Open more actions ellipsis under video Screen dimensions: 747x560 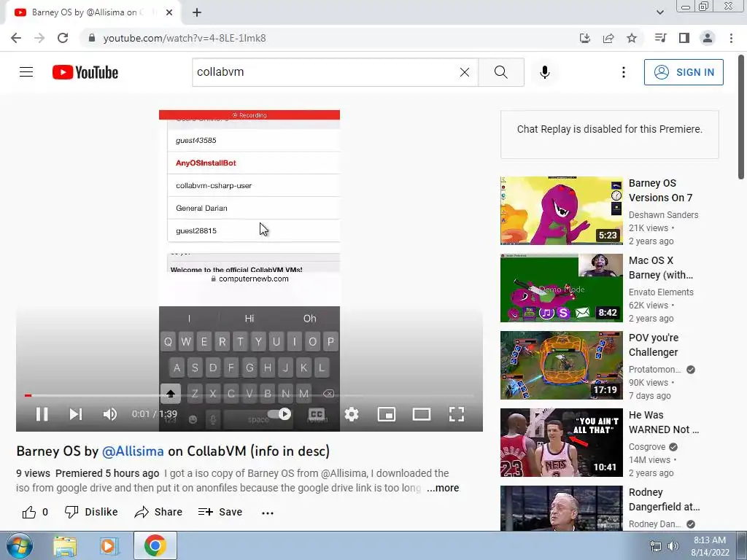pos(268,513)
